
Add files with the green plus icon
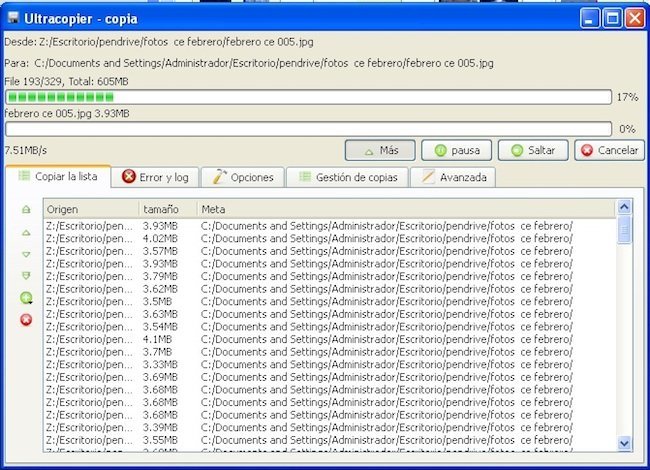(x=26, y=298)
